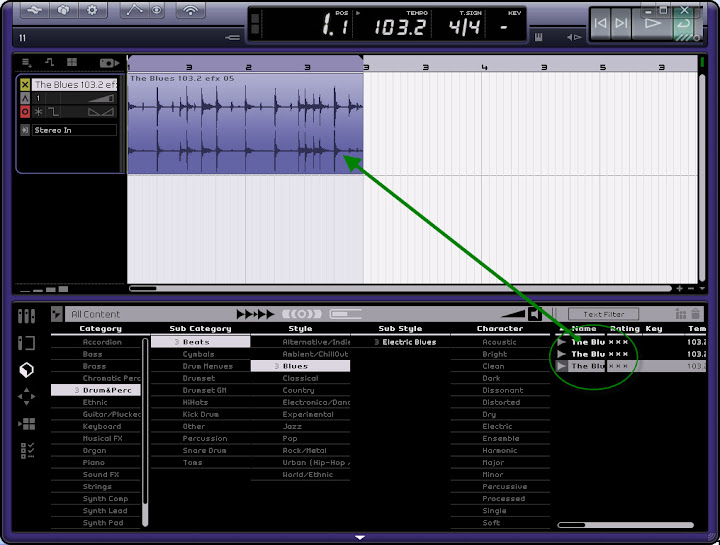
Task: Click the wireless remote control icon
Action: 190,11
